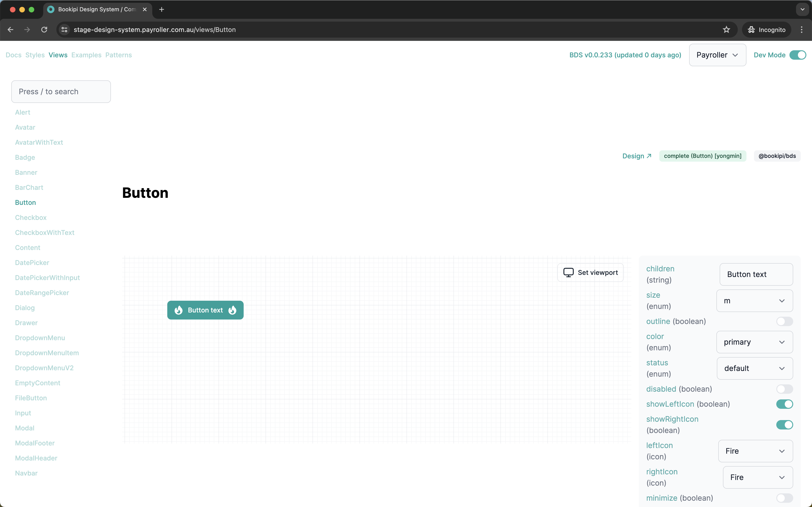Open the color dropdown showing primary
This screenshot has width=812, height=507.
pyautogui.click(x=754, y=342)
